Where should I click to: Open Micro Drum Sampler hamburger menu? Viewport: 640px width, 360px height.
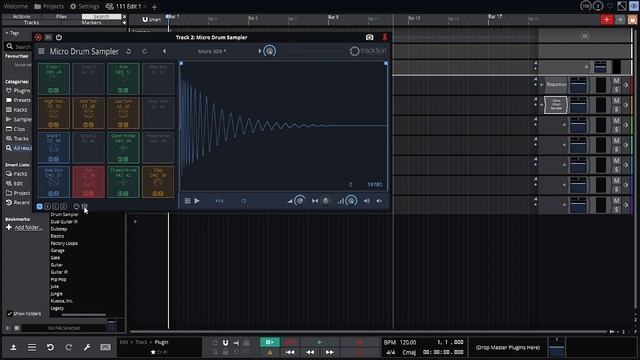point(41,51)
